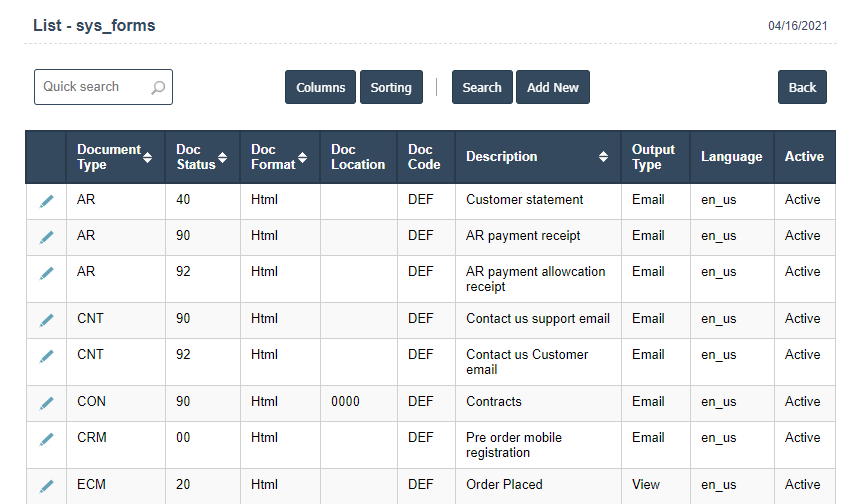Image resolution: width=854 pixels, height=504 pixels.
Task: Click the Language column header
Action: point(731,157)
